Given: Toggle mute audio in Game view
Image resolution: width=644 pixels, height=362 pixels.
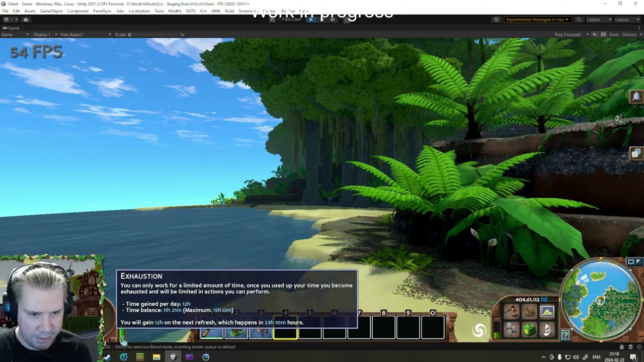Looking at the screenshot, I should [595, 35].
